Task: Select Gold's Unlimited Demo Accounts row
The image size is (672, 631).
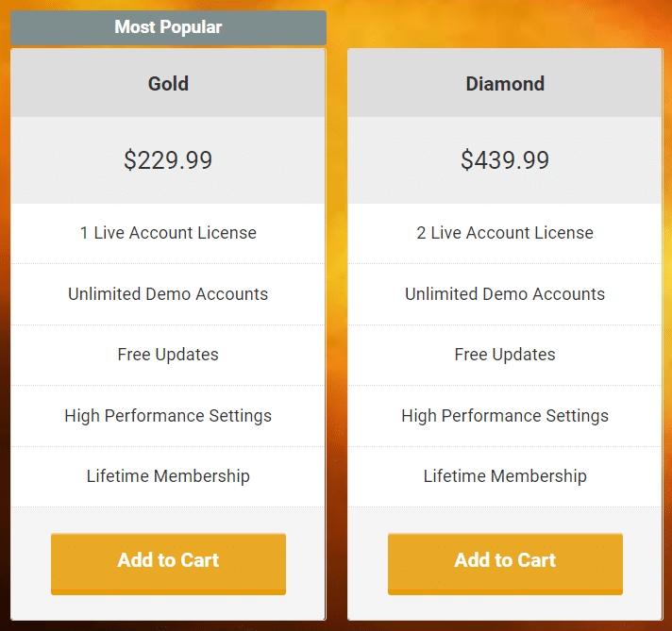Action: pyautogui.click(x=168, y=294)
